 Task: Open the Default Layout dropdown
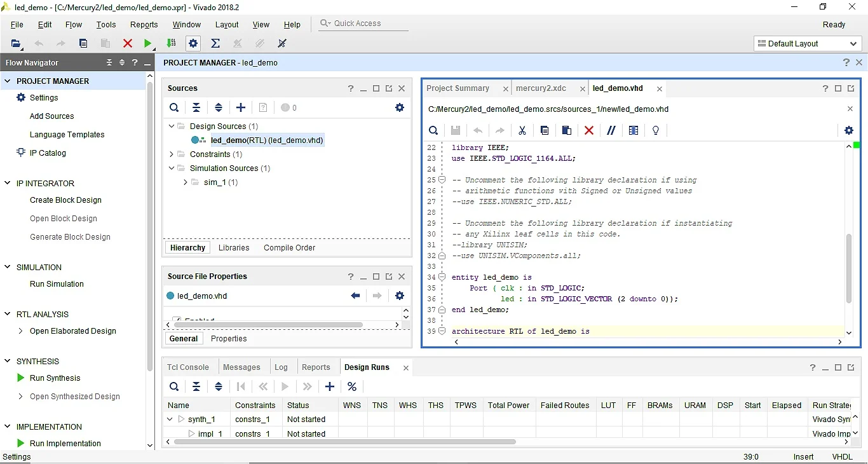808,43
